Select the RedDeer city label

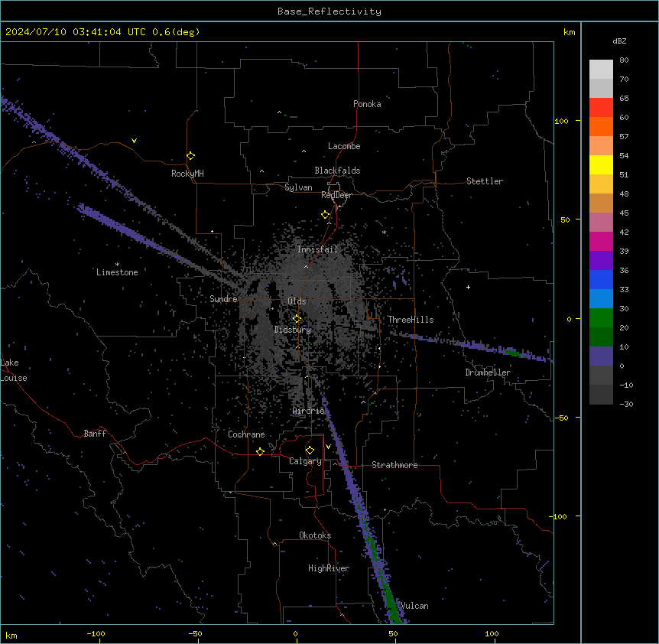(x=336, y=195)
